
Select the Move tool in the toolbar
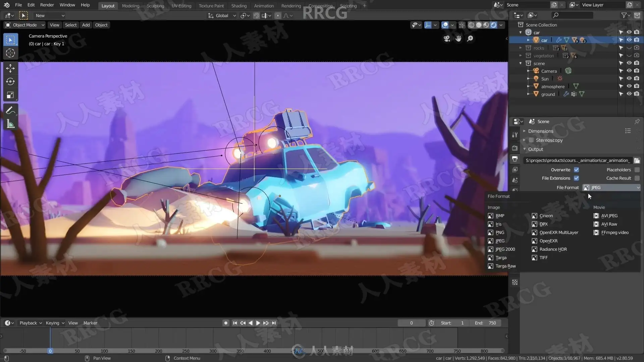10,68
